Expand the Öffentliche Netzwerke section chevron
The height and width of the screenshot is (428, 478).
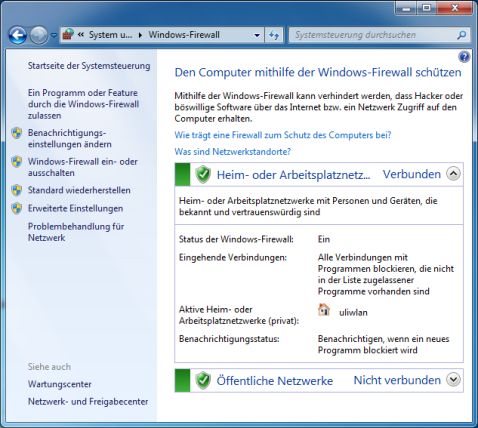pyautogui.click(x=453, y=379)
